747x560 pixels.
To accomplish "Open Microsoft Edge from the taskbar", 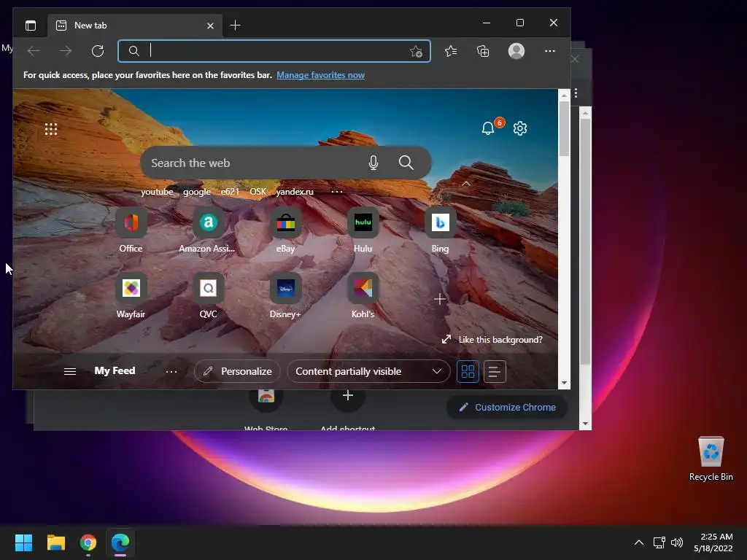I will 120,542.
